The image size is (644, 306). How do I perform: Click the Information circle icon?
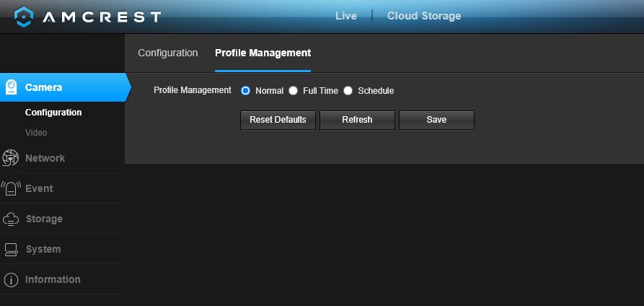11,280
